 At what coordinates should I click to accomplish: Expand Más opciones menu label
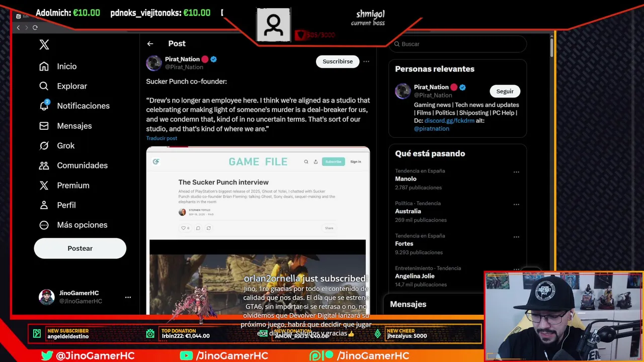(x=82, y=225)
